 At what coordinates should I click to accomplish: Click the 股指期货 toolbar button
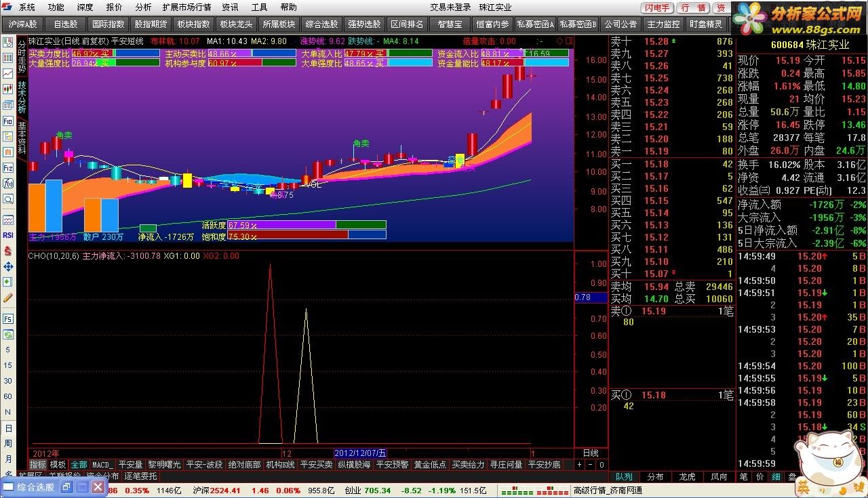(151, 24)
